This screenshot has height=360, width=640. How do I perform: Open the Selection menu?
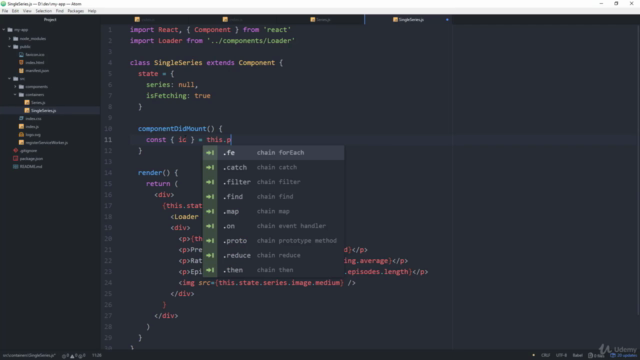44,11
